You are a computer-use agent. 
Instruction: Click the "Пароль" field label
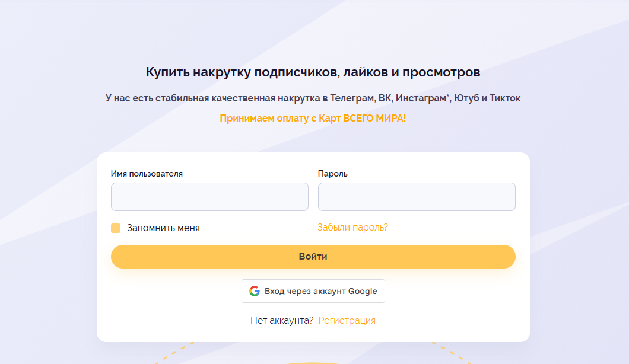[333, 174]
